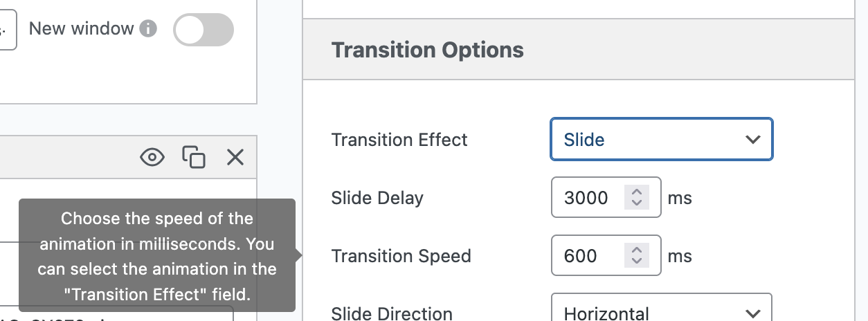Remove the slide with the X icon
Image resolution: width=868 pixels, height=321 pixels.
[235, 158]
